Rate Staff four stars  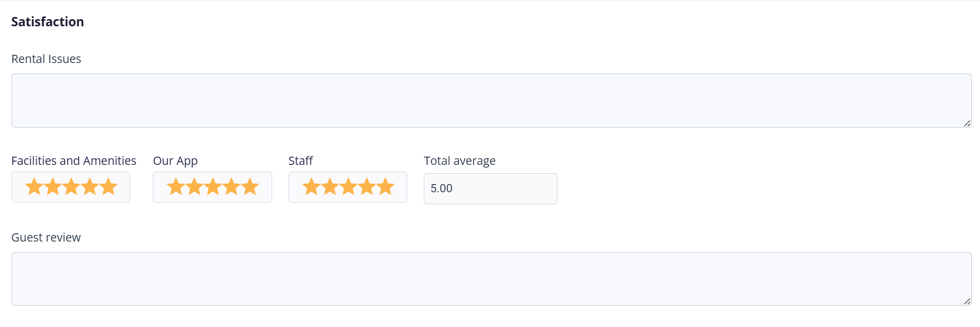pyautogui.click(x=367, y=187)
